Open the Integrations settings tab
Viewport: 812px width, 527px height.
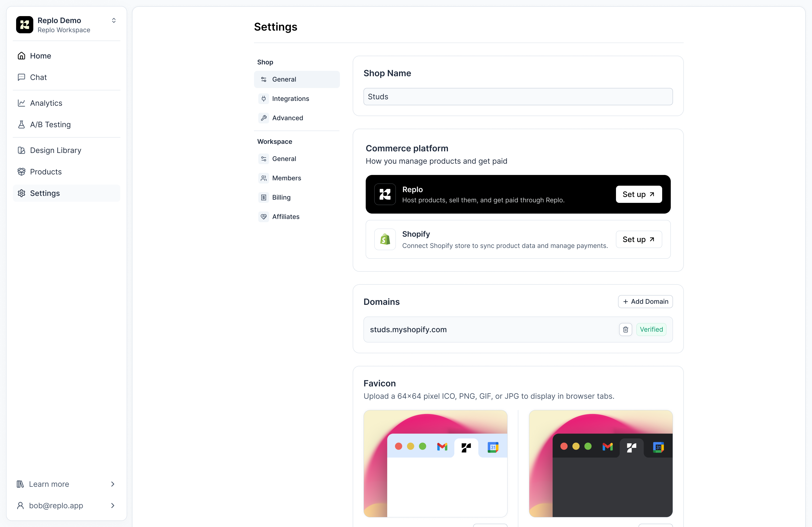290,98
